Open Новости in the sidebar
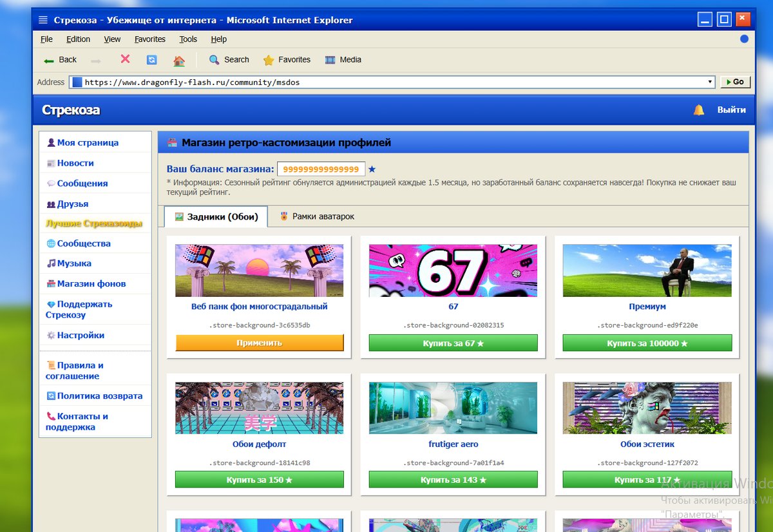The width and height of the screenshot is (773, 532). pyautogui.click(x=70, y=164)
